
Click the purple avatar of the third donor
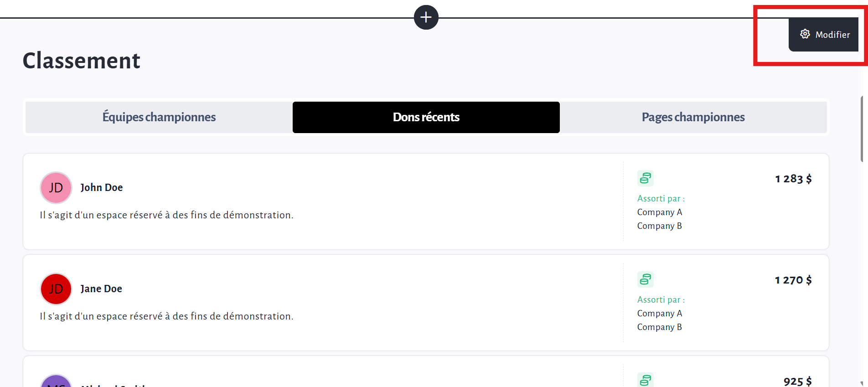[x=56, y=382]
